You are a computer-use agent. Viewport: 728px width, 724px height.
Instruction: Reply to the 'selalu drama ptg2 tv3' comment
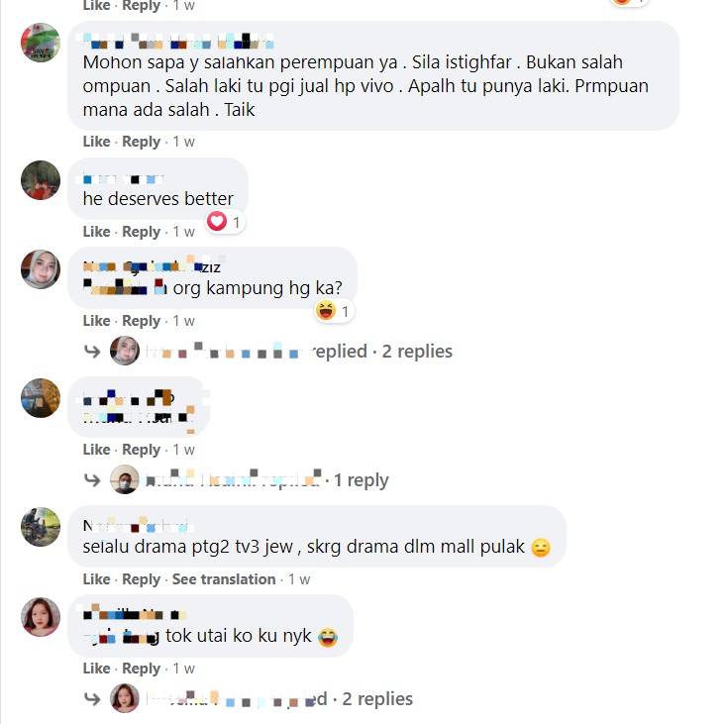click(x=141, y=579)
